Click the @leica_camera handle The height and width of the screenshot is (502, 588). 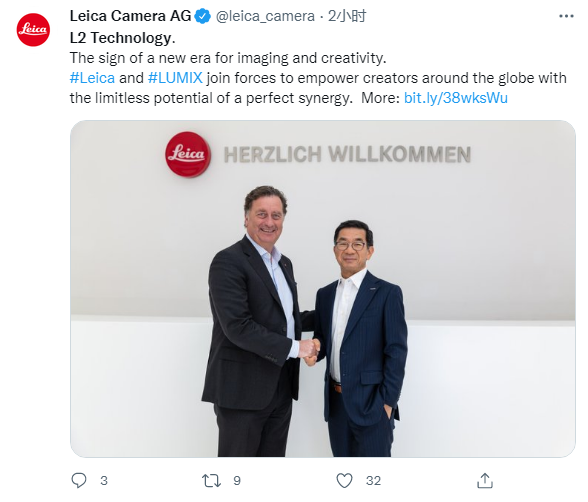tap(265, 16)
